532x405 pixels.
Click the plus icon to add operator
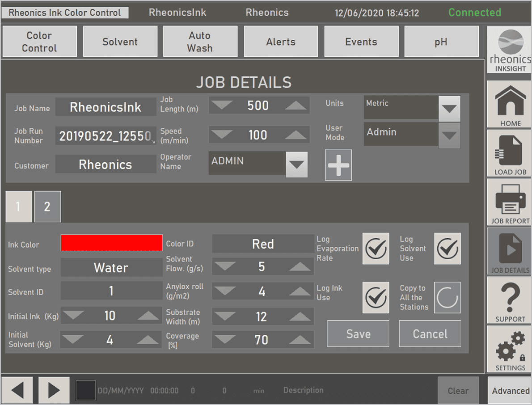pyautogui.click(x=338, y=165)
